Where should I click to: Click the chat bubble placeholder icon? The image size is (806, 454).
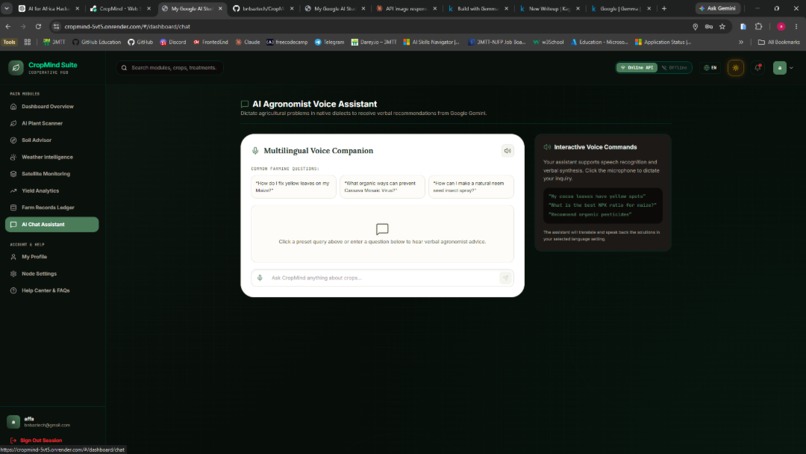382,229
